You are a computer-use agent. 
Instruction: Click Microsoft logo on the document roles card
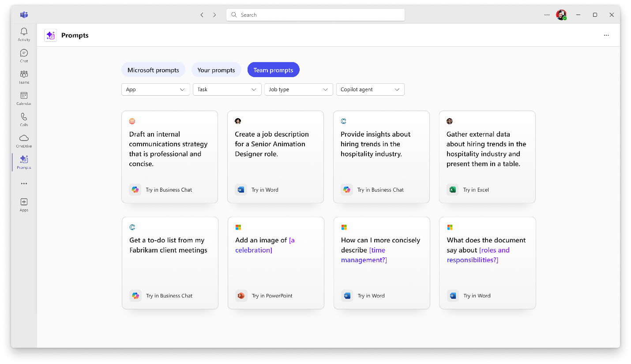pyautogui.click(x=450, y=227)
